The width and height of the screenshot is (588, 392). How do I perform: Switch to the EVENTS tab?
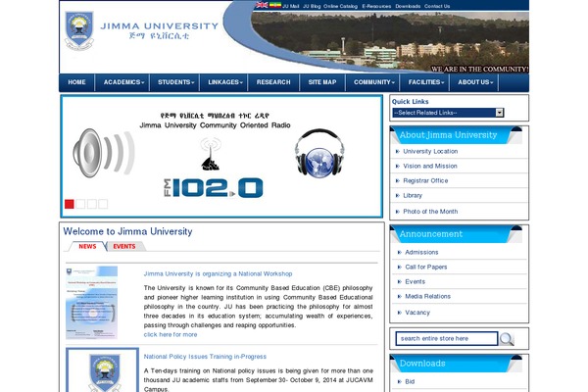click(x=124, y=246)
